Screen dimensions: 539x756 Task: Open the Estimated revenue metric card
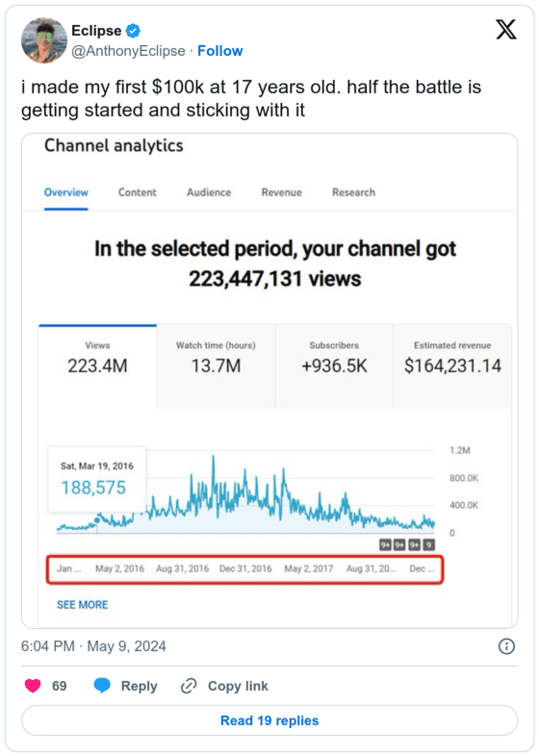click(452, 366)
